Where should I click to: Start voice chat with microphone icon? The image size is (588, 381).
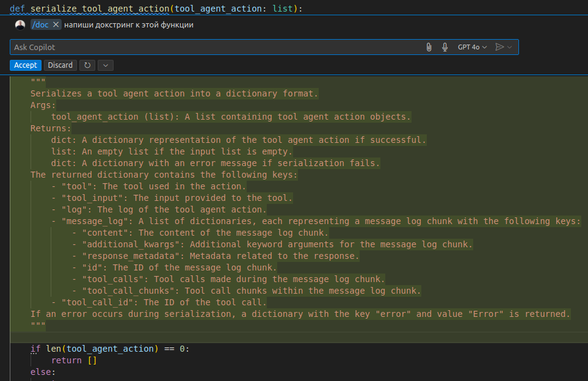445,47
